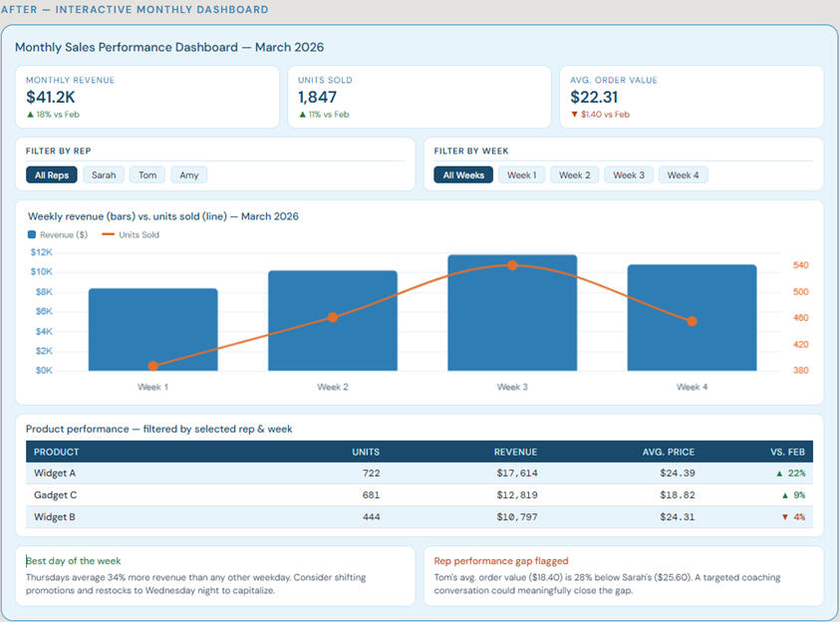This screenshot has height=622, width=840.
Task: Filter dashboard by rep Sarah
Action: tap(104, 175)
